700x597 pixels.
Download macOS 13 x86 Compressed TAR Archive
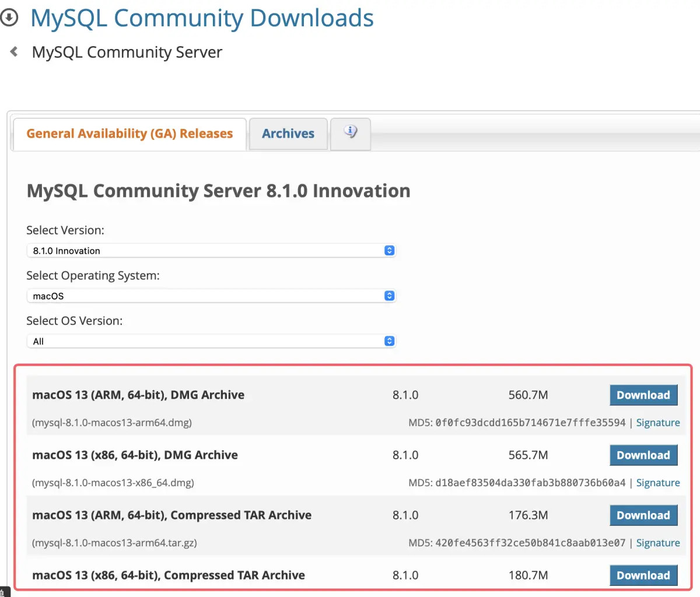643,575
